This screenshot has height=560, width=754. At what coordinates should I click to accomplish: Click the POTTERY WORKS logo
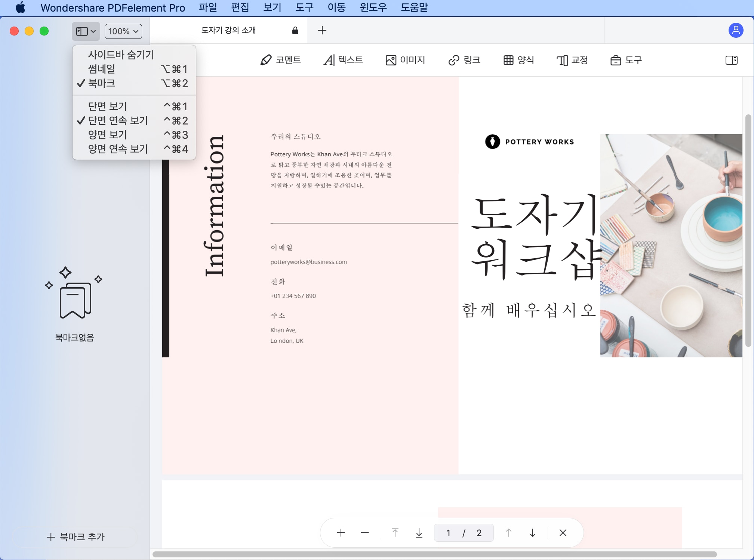pos(529,142)
